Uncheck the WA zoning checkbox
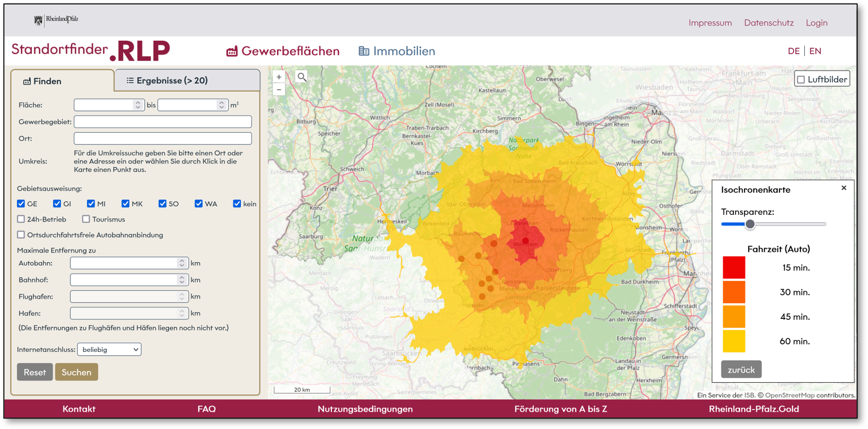Viewport: 868px width, 429px height. click(199, 203)
